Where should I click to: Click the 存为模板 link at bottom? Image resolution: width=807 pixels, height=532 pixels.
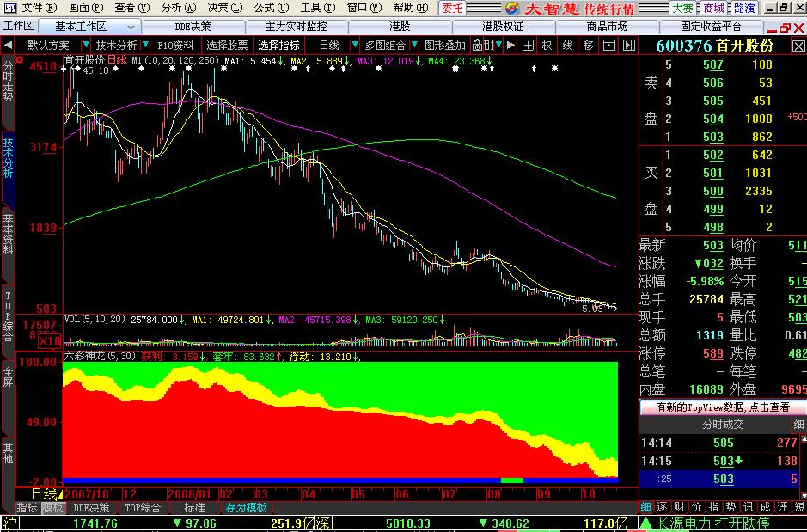click(246, 508)
